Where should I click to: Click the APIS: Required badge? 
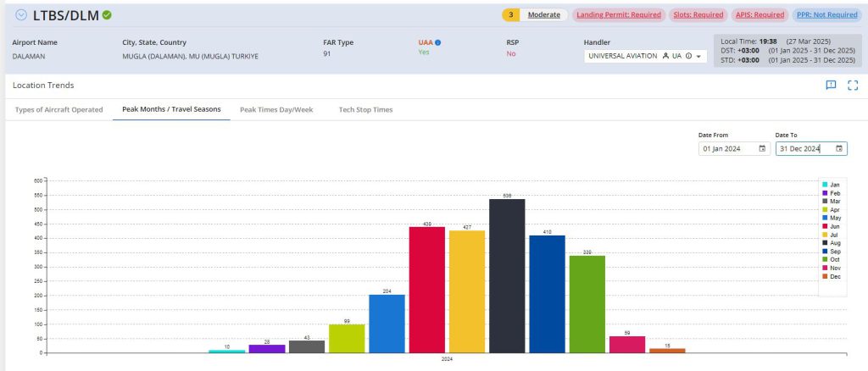[759, 15]
